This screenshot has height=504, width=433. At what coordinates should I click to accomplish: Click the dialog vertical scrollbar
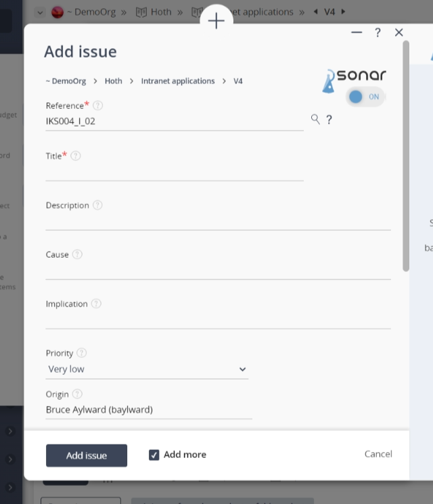[x=406, y=156]
